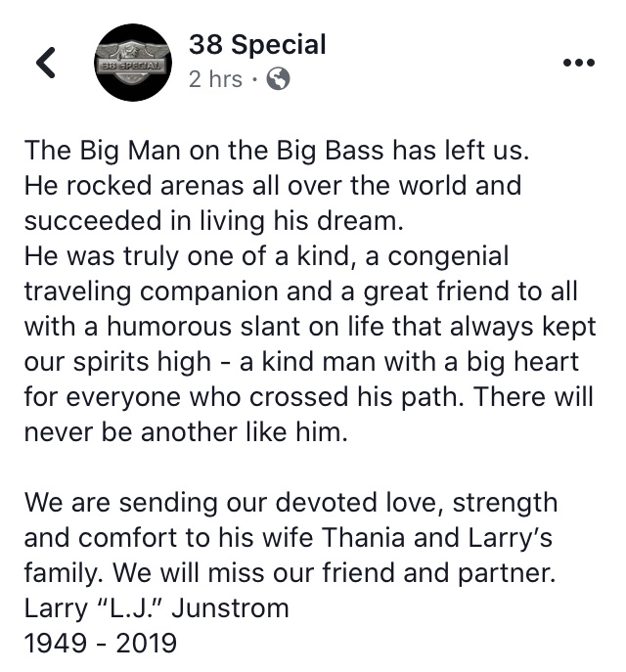Click the 'humorous slant on life' line
Image resolution: width=626 pixels, height=672 pixels.
pos(310,327)
